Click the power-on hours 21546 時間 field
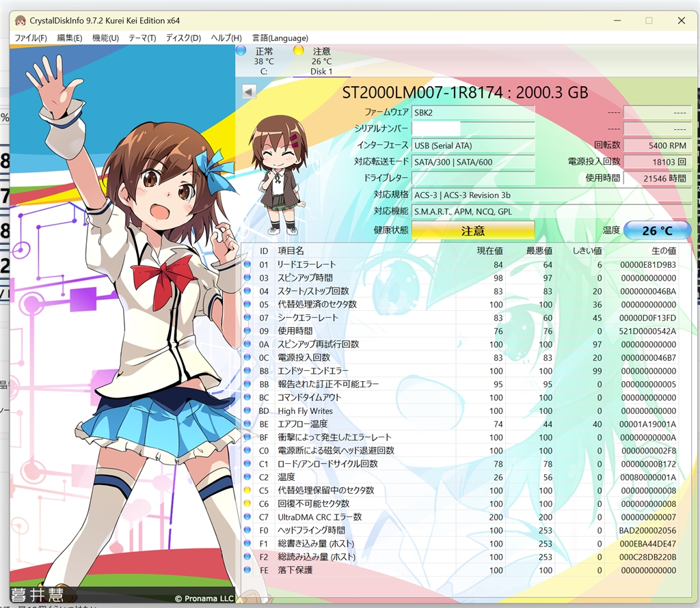This screenshot has height=608, width=700. pos(657,178)
